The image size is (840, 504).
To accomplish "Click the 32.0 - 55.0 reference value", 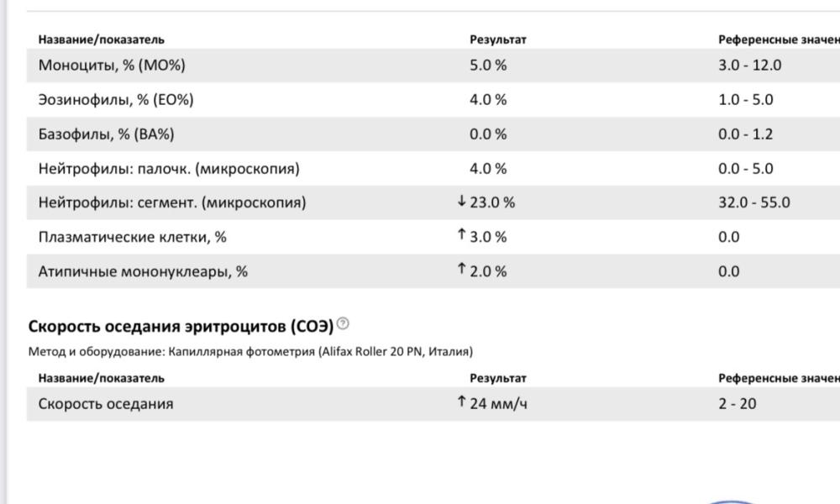I will (753, 202).
